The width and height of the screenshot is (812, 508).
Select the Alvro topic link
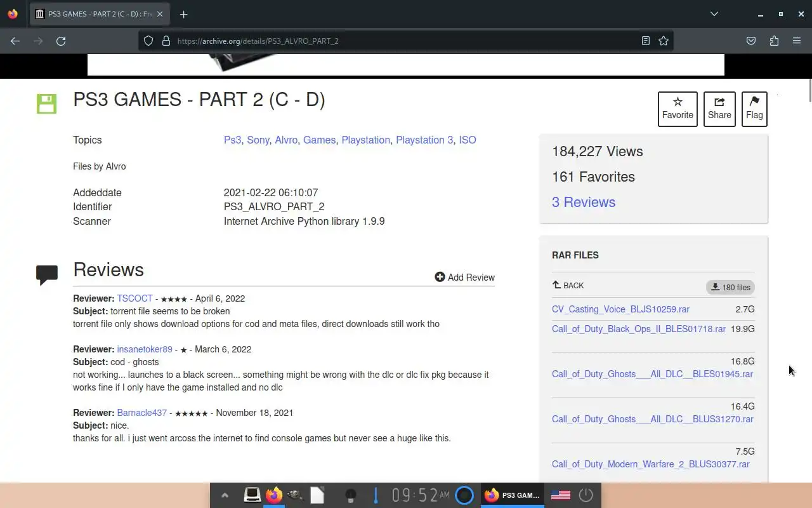tap(286, 140)
